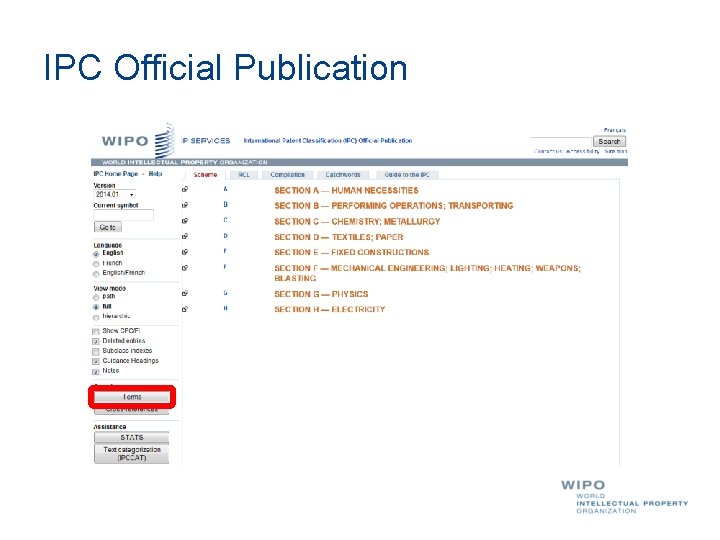This screenshot has height=540, width=720.
Task: Toggle the Deleted entries checkbox
Action: [96, 342]
